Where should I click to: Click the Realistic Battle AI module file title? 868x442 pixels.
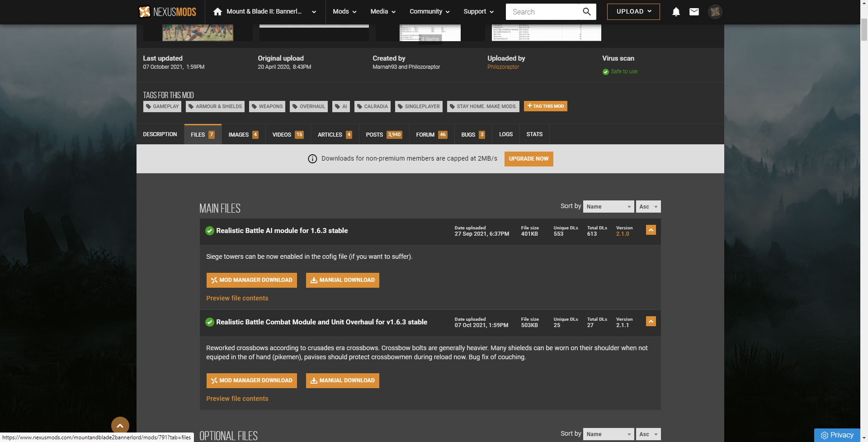tap(282, 231)
